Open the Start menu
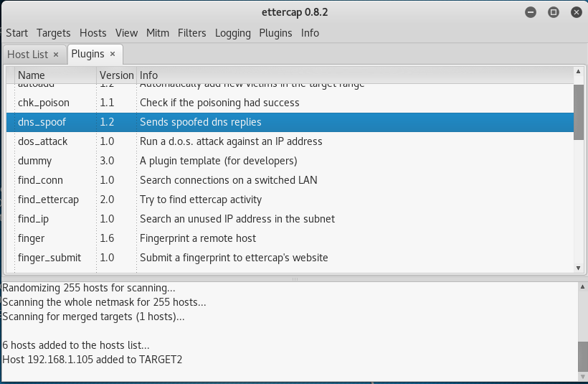This screenshot has width=588, height=384. coord(16,33)
